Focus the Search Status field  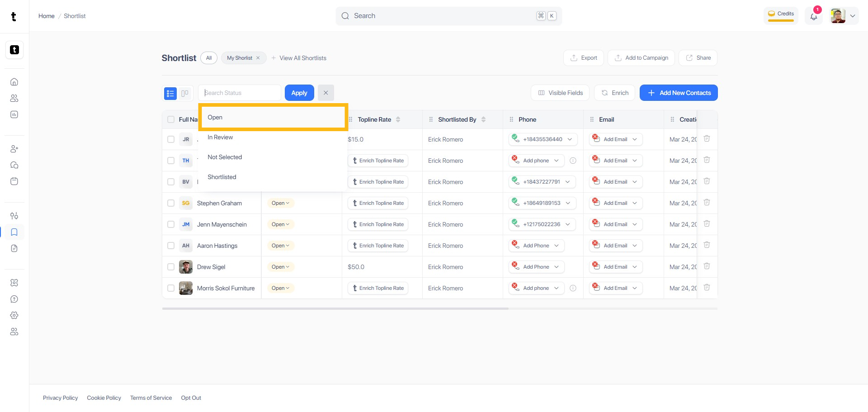point(240,93)
